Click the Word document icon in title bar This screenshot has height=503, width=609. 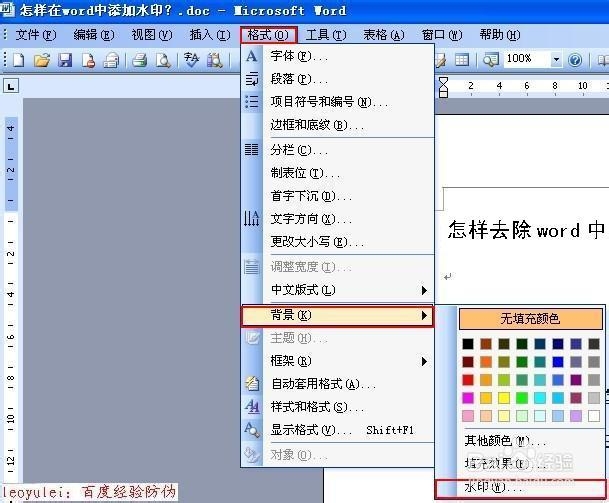[x=7, y=9]
